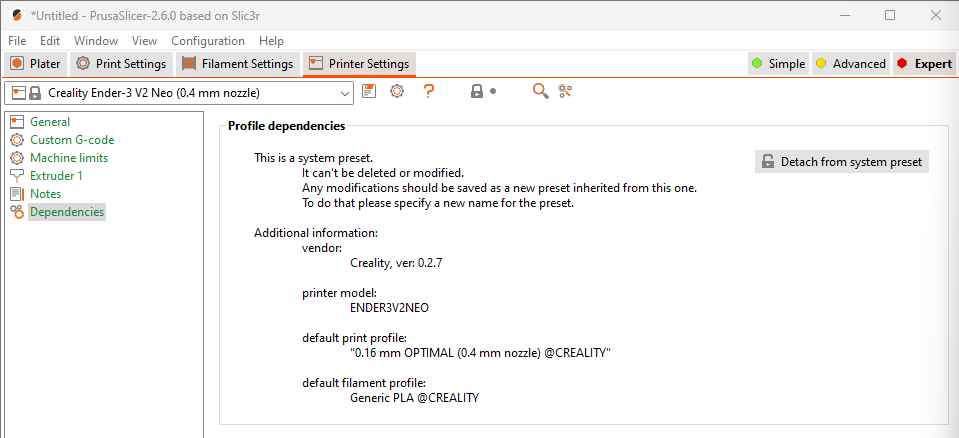Open the Configuration menu
This screenshot has height=438, width=959.
pyautogui.click(x=208, y=41)
